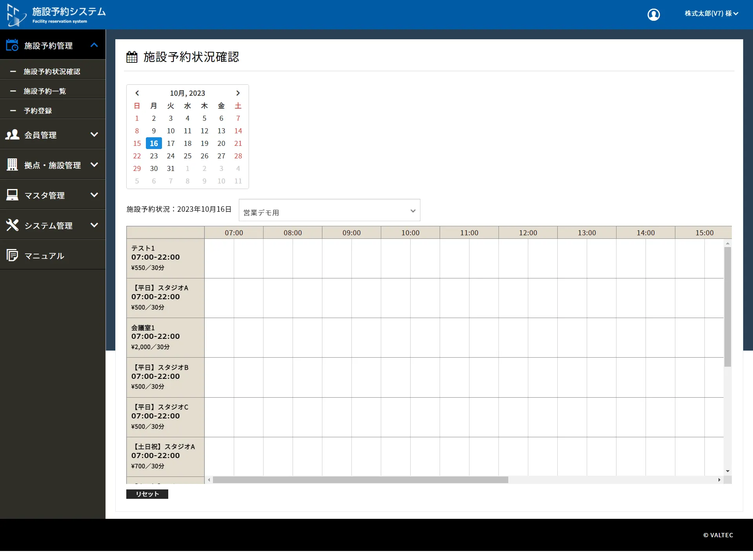The width and height of the screenshot is (753, 560).
Task: Click 【平日】スタジオA row 09:00 slot
Action: click(337, 298)
